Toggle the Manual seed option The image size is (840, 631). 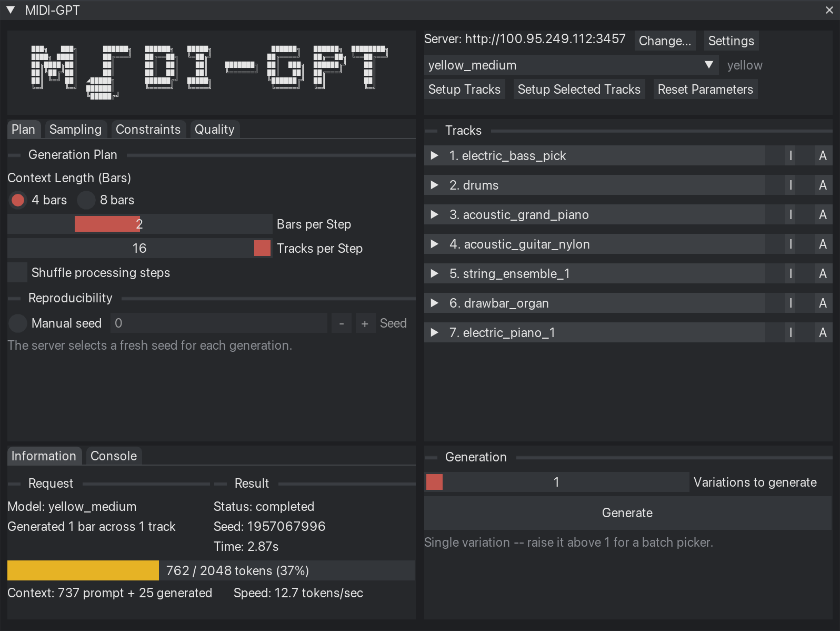tap(18, 323)
